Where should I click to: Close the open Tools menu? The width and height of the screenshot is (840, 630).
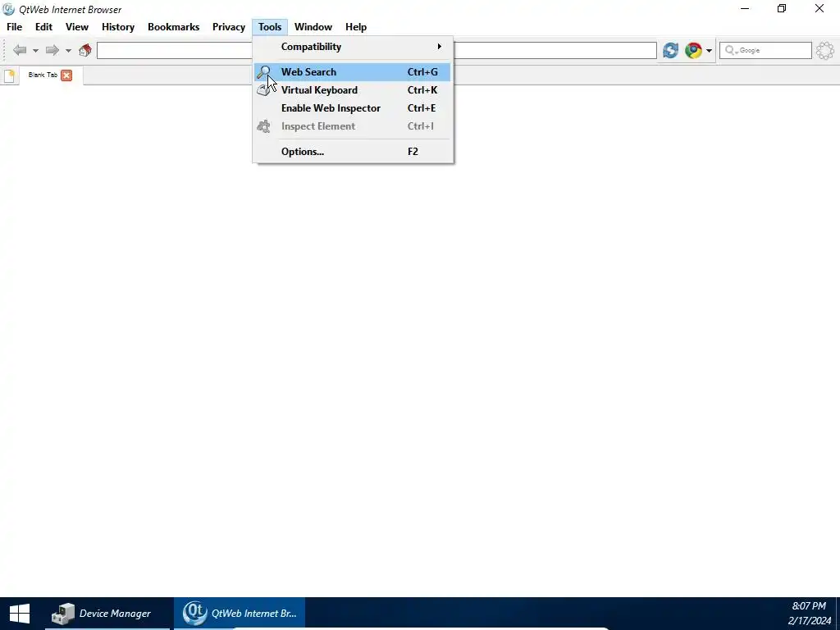click(270, 27)
